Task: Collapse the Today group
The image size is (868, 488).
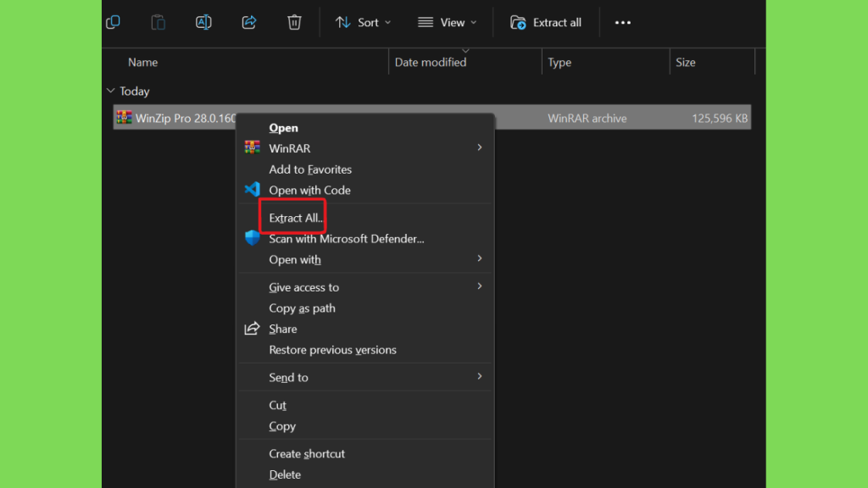Action: point(111,91)
